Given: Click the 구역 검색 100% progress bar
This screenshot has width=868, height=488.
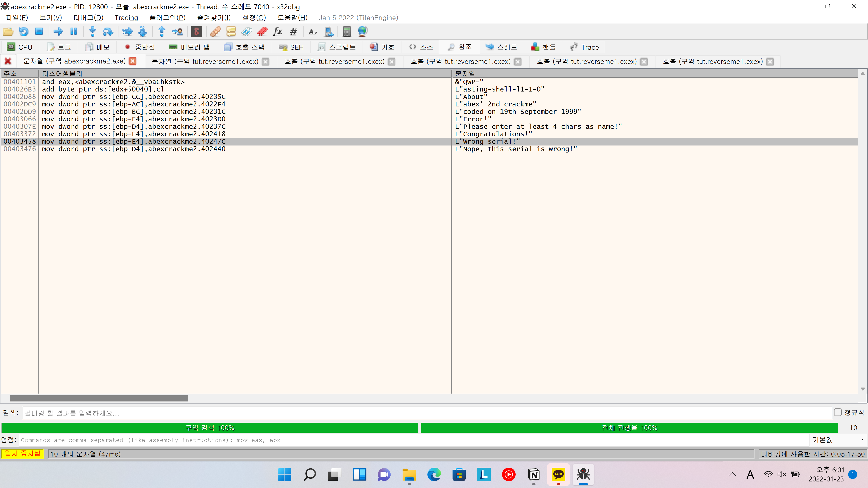Looking at the screenshot, I should point(210,427).
